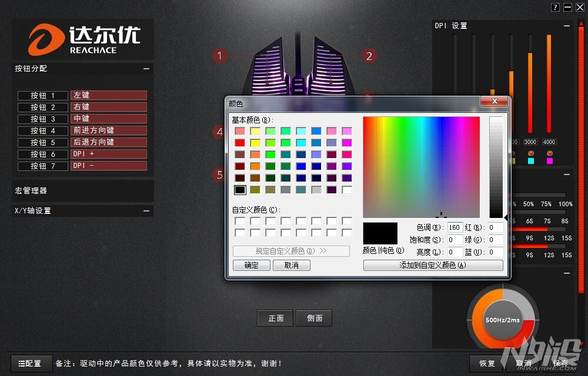The width and height of the screenshot is (588, 376).
Task: Click numbered marker 2 on the mouse diagram
Action: [x=369, y=56]
